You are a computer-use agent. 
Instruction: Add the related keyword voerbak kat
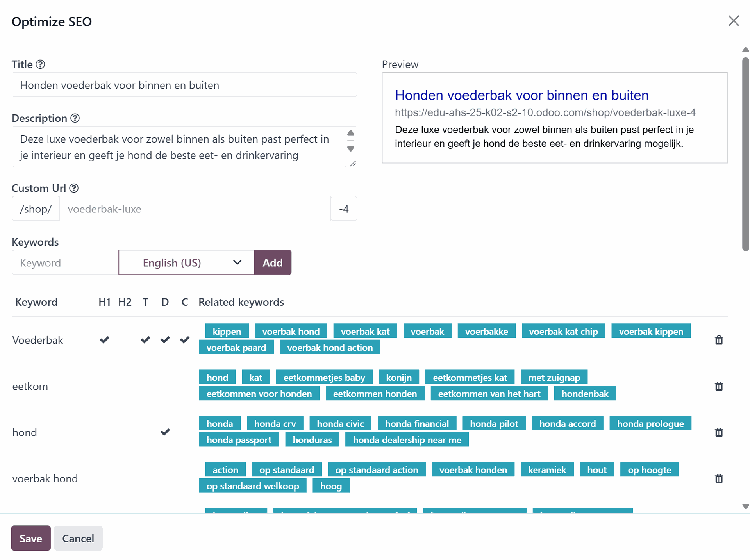[365, 331]
